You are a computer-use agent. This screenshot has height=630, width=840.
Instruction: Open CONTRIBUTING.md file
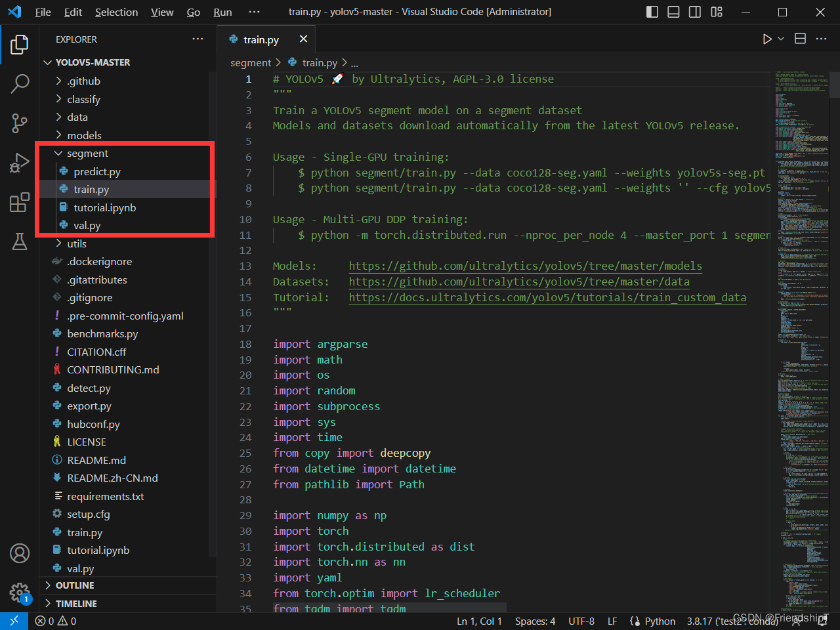point(127,369)
